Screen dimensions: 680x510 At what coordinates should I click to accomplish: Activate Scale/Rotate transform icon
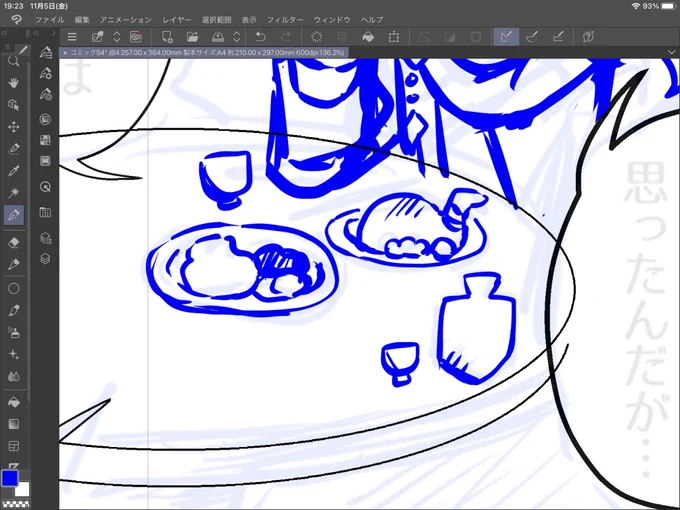(394, 37)
